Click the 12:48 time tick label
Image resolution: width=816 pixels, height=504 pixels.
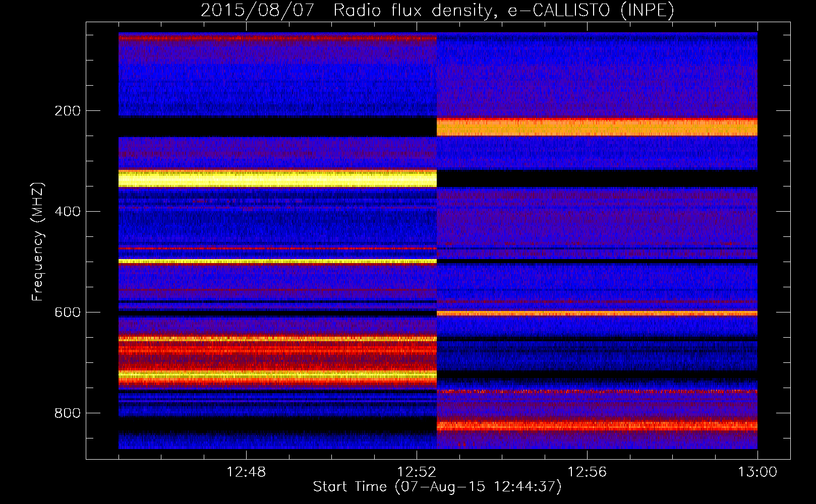246,472
